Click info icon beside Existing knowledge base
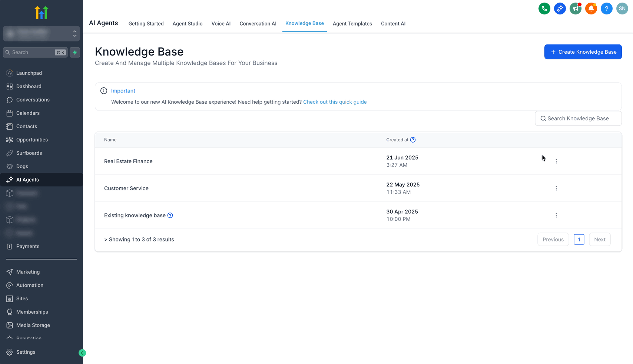Image resolution: width=633 pixels, height=364 pixels. coord(170,216)
